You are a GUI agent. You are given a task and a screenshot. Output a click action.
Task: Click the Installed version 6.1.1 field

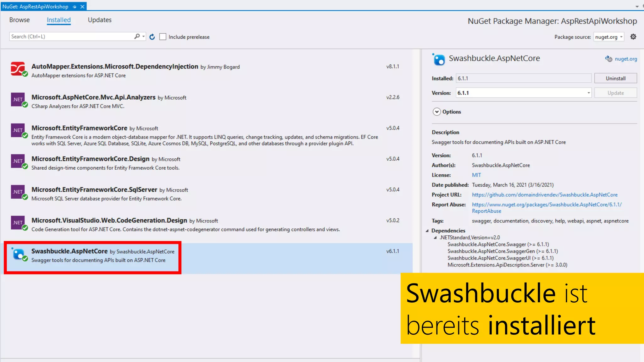(524, 78)
